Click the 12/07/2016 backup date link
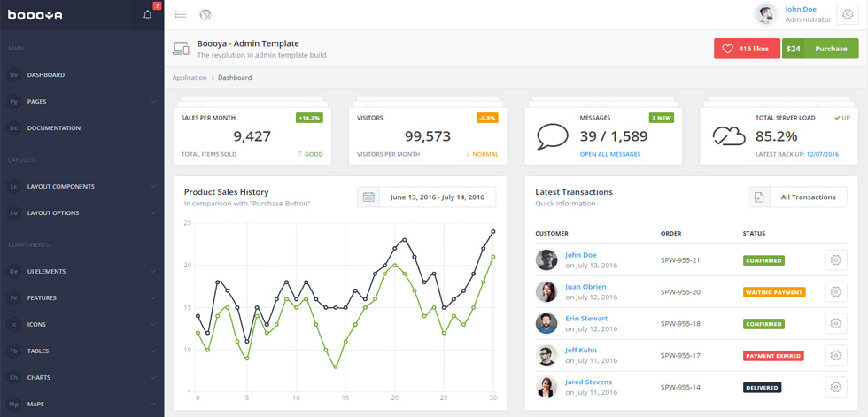The height and width of the screenshot is (417, 868). click(823, 154)
